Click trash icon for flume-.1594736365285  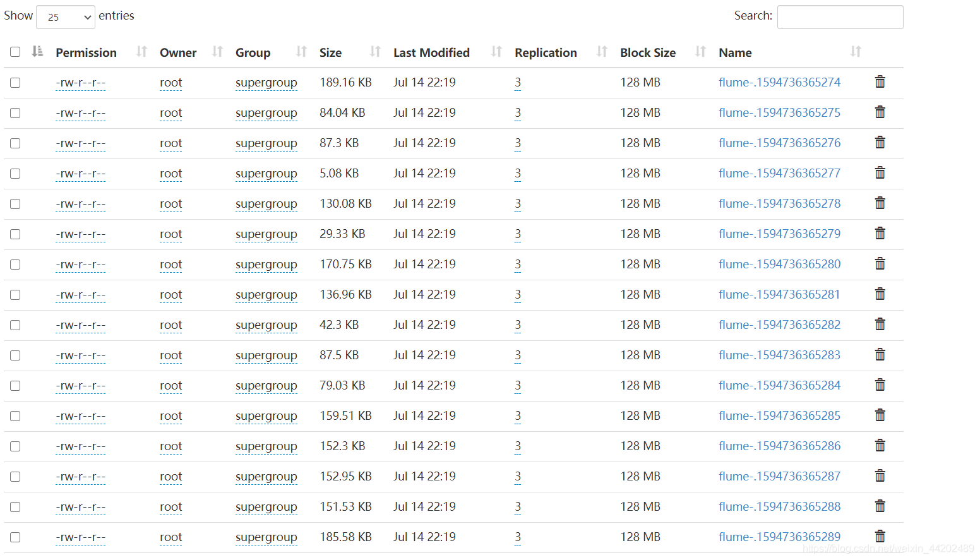(880, 415)
